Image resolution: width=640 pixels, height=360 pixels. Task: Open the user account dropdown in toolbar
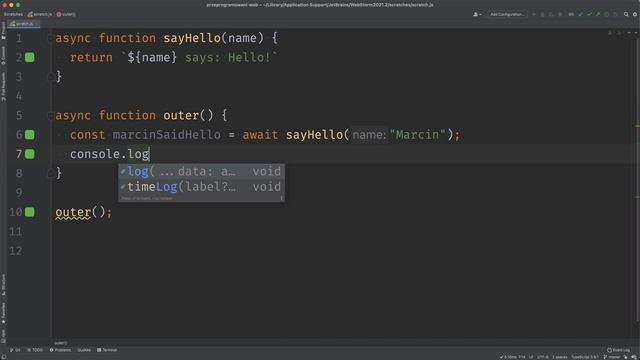click(477, 14)
